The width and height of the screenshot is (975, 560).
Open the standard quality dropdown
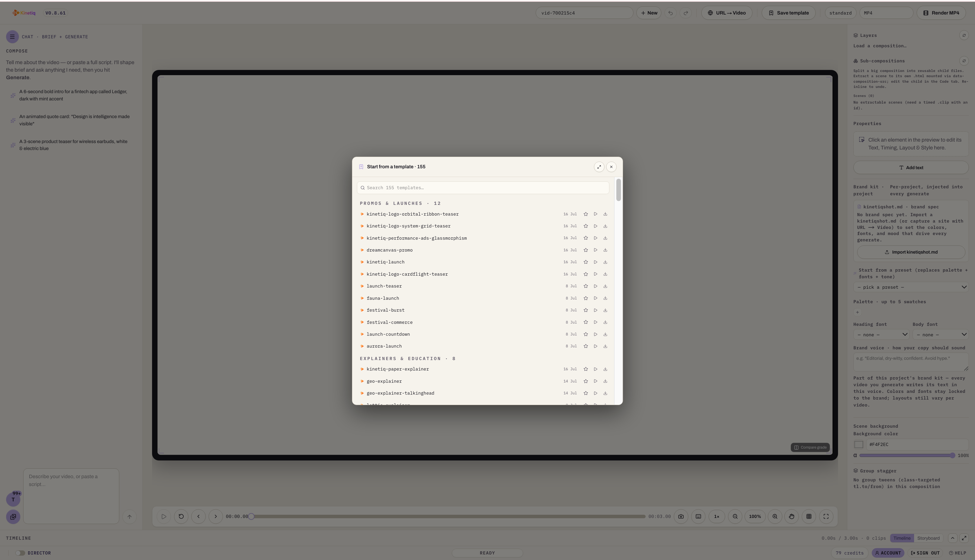(x=840, y=13)
